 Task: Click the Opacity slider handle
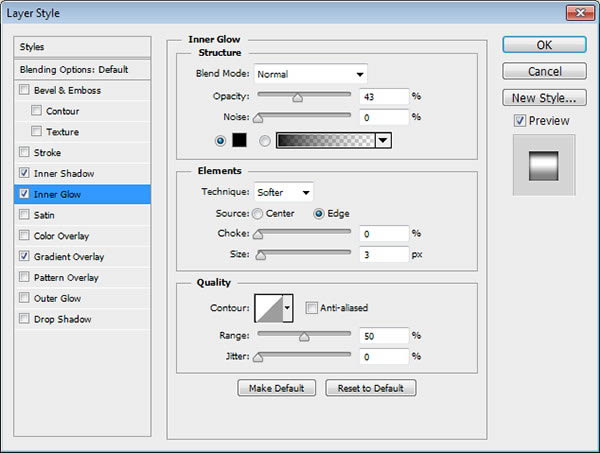[x=297, y=98]
